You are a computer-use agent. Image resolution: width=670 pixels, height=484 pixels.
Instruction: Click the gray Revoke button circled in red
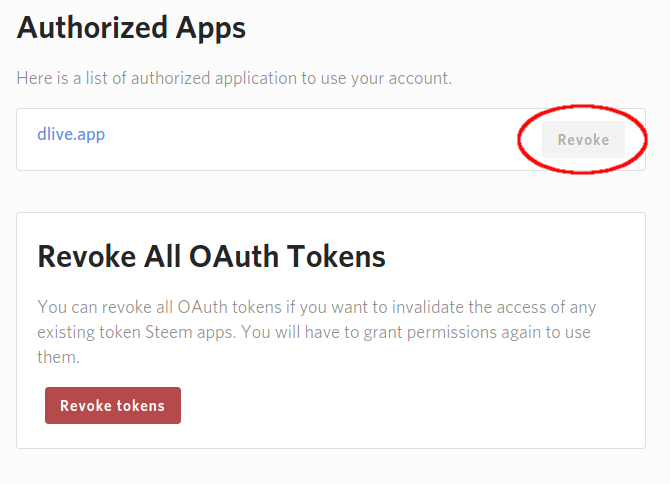tap(583, 140)
